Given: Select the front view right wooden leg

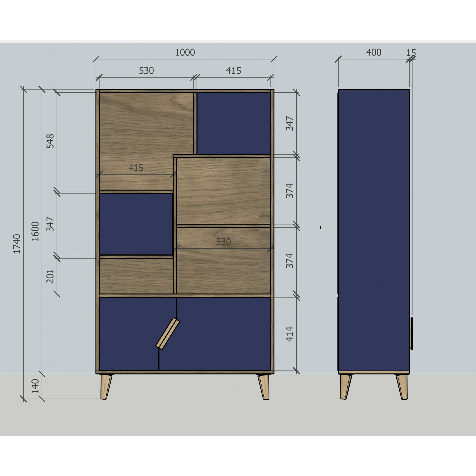Looking at the screenshot, I should pyautogui.click(x=264, y=387).
